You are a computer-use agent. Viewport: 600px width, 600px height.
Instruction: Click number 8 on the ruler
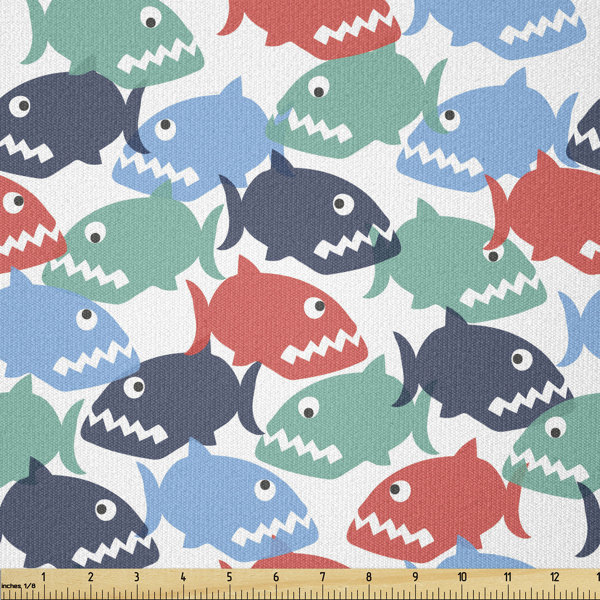pyautogui.click(x=368, y=577)
